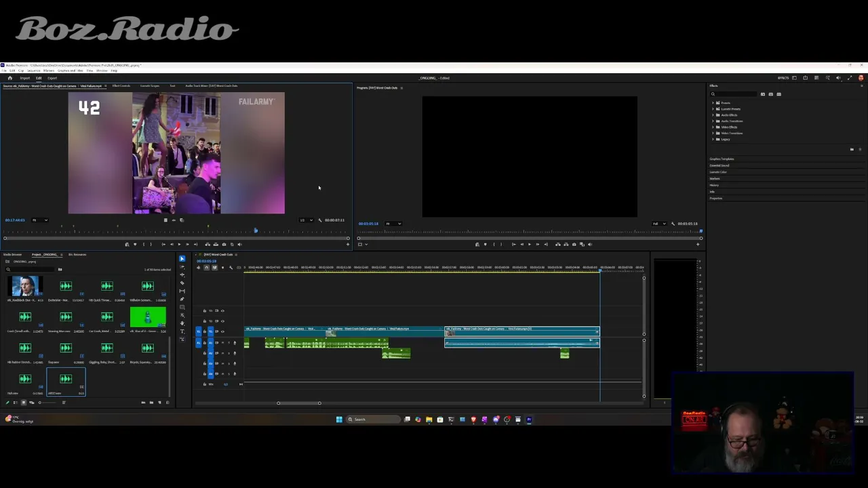Toggle lock on video track V1
Image resolution: width=868 pixels, height=488 pixels.
204,331
